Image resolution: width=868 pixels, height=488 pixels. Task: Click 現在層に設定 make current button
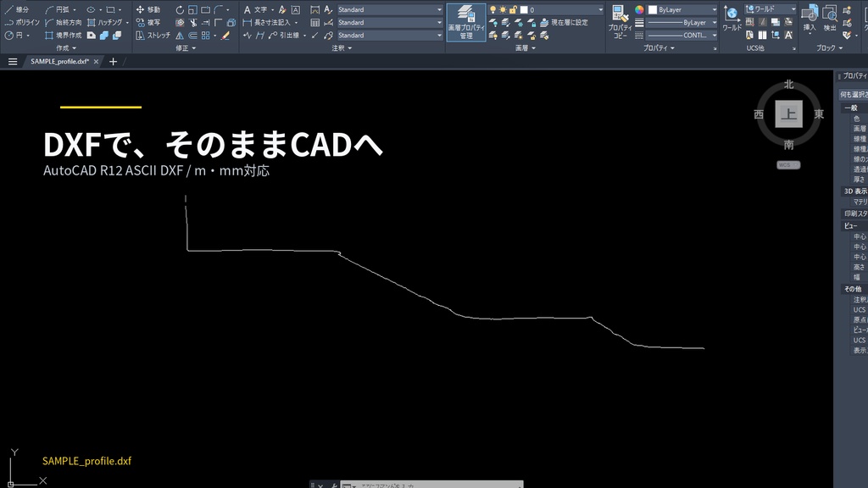[564, 22]
